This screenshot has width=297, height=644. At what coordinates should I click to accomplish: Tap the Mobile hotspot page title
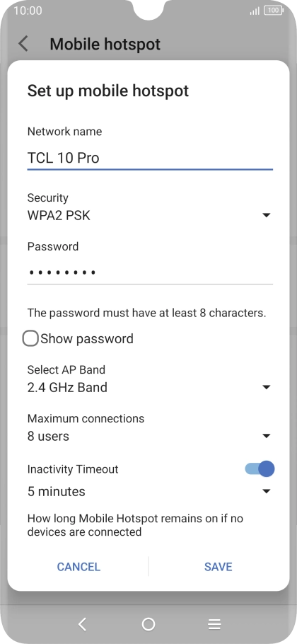105,44
